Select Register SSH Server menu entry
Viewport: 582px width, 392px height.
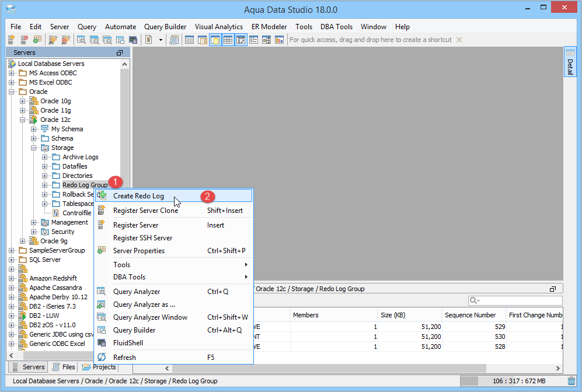tap(174, 238)
